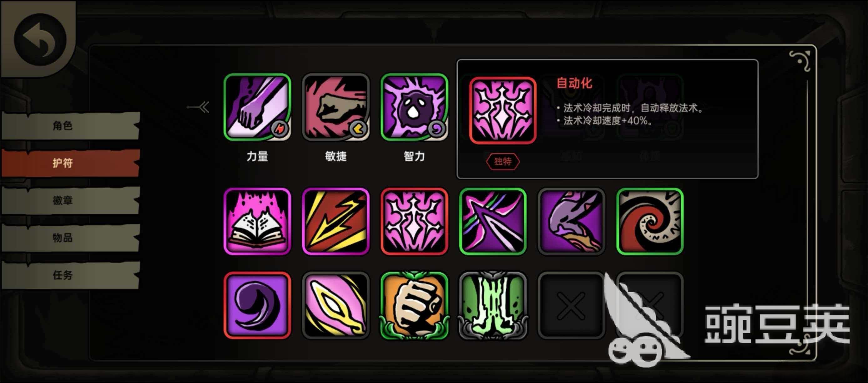Image resolution: width=868 pixels, height=383 pixels.
Task: Select the 敏捷 agility punch talisman
Action: tap(336, 107)
